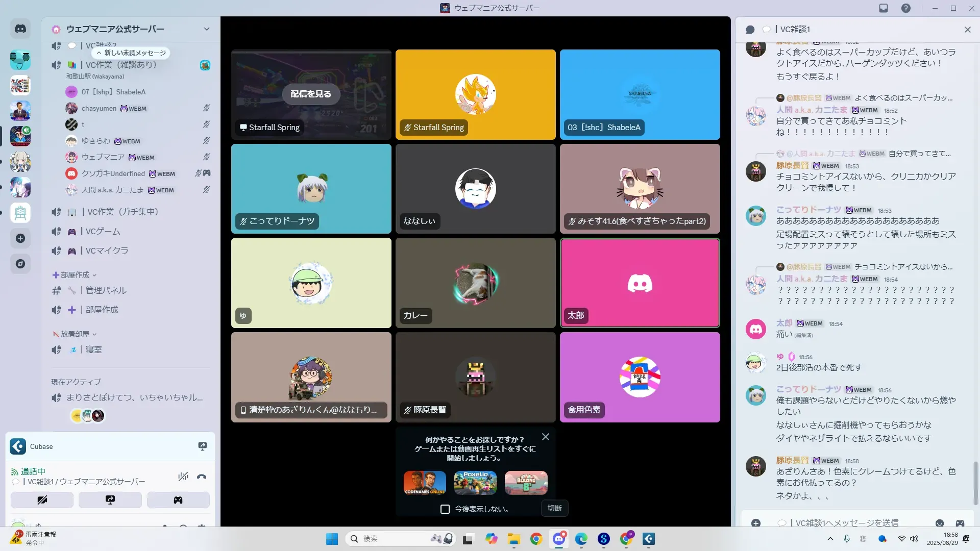The height and width of the screenshot is (551, 980).
Task: Collapse the 部屋作成 channel category
Action: click(x=75, y=275)
